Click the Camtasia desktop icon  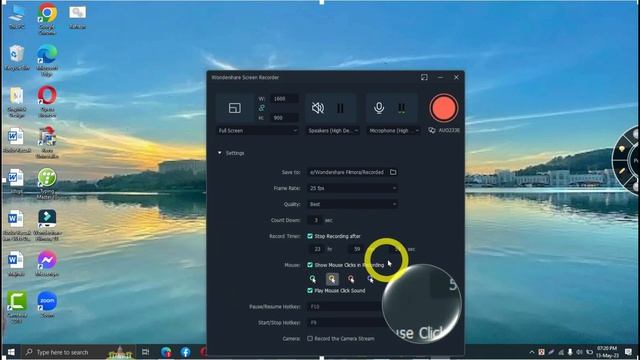(x=16, y=307)
